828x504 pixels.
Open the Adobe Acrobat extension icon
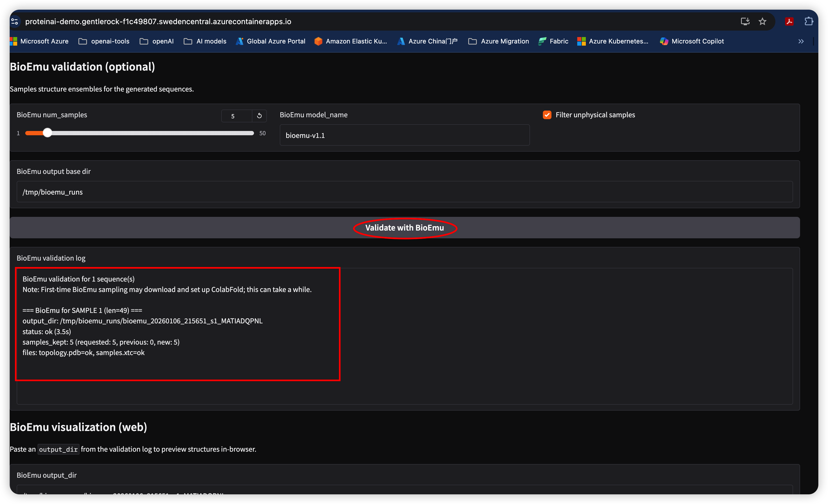pos(789,21)
